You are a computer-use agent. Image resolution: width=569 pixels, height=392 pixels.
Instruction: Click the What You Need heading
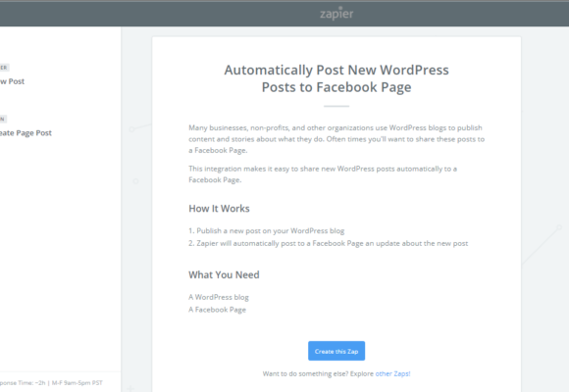224,274
